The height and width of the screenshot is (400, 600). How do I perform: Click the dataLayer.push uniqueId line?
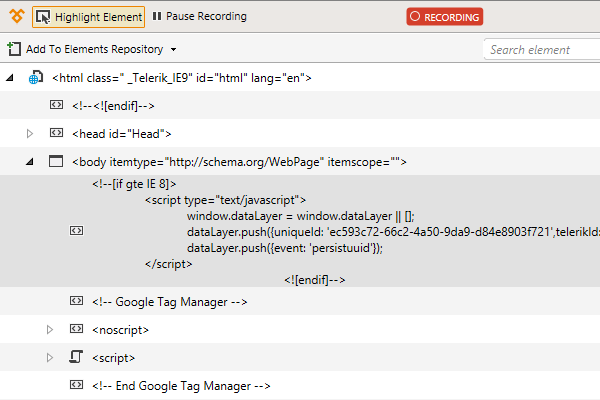point(393,232)
